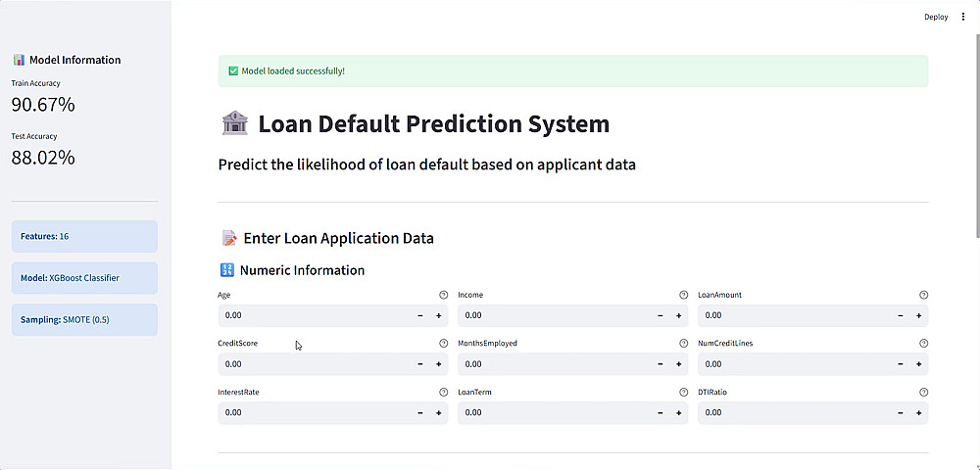
Task: Click the CreditScore help icon
Action: click(x=444, y=344)
